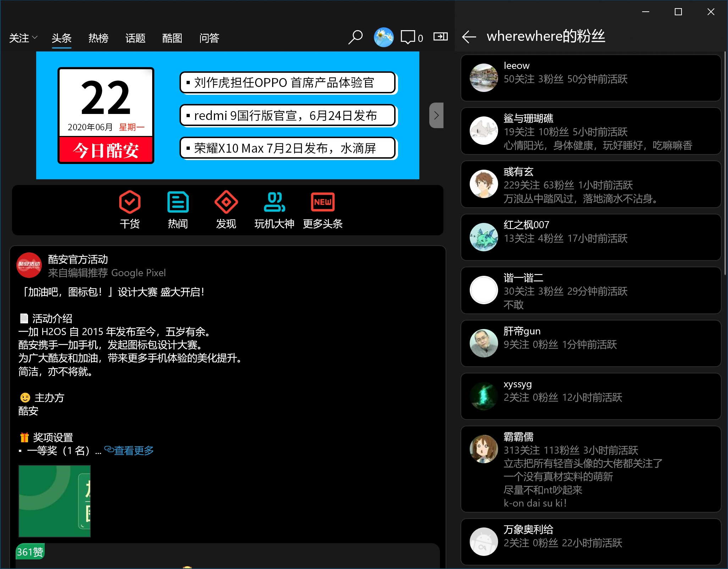Open 酷安官方活动 author profile
The width and height of the screenshot is (728, 569).
pyautogui.click(x=78, y=259)
